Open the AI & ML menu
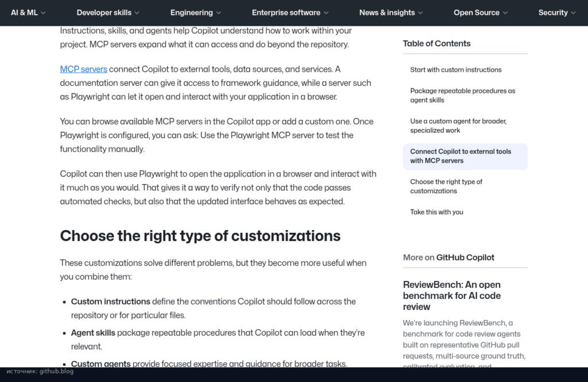Image resolution: width=588 pixels, height=382 pixels. [28, 13]
